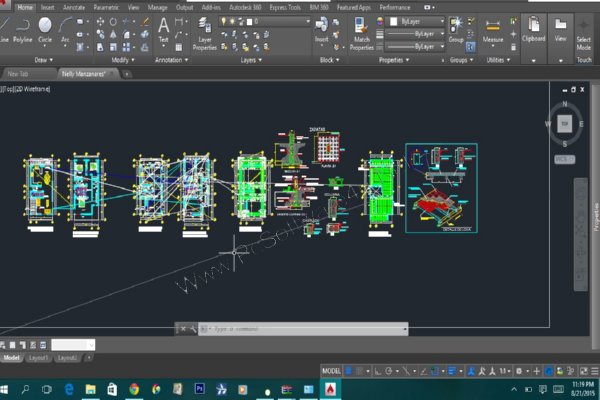This screenshot has width=600, height=400.
Task: Activate Match Properties tool
Action: pyautogui.click(x=362, y=34)
